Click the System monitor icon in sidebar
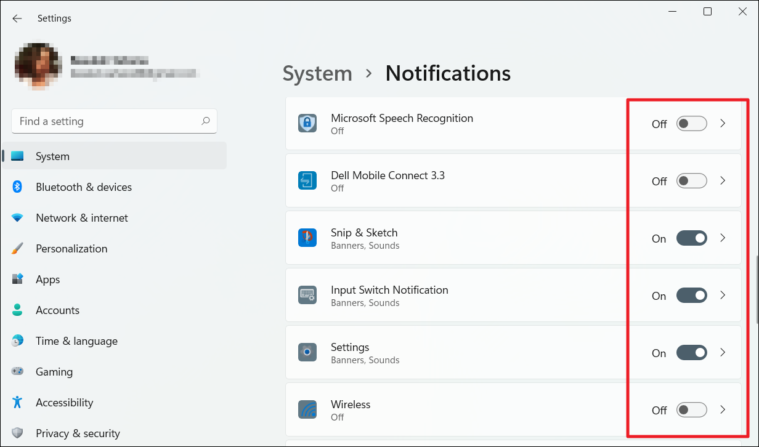759x447 pixels. [x=17, y=156]
